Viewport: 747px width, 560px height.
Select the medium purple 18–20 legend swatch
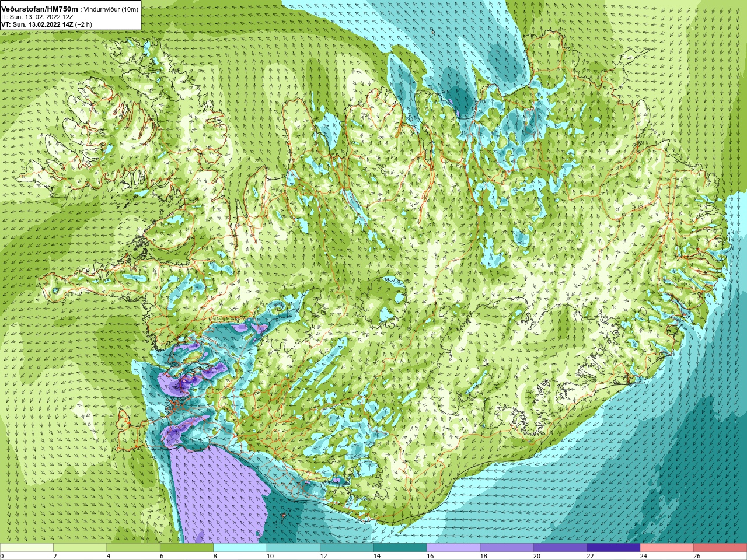pos(507,548)
